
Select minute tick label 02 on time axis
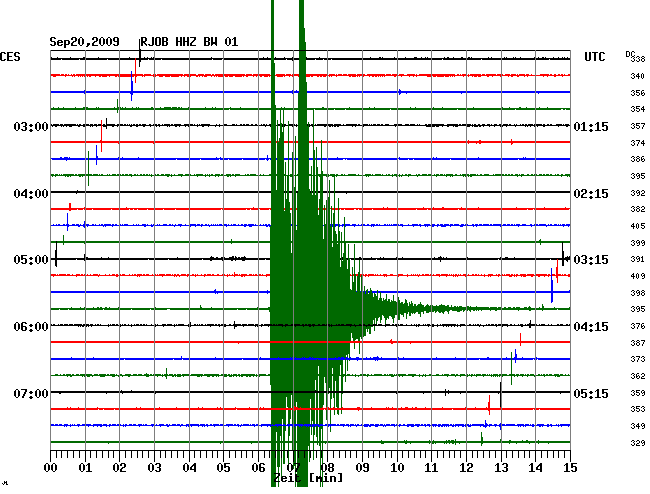click(x=119, y=468)
